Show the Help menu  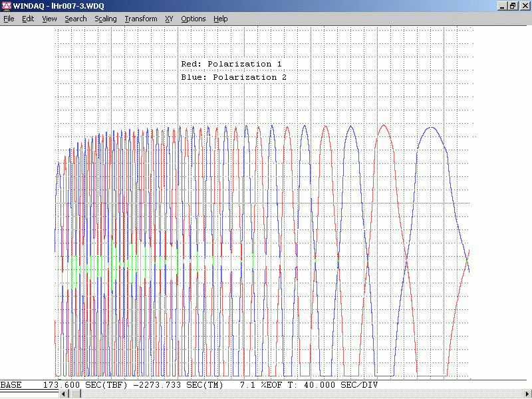[x=220, y=19]
